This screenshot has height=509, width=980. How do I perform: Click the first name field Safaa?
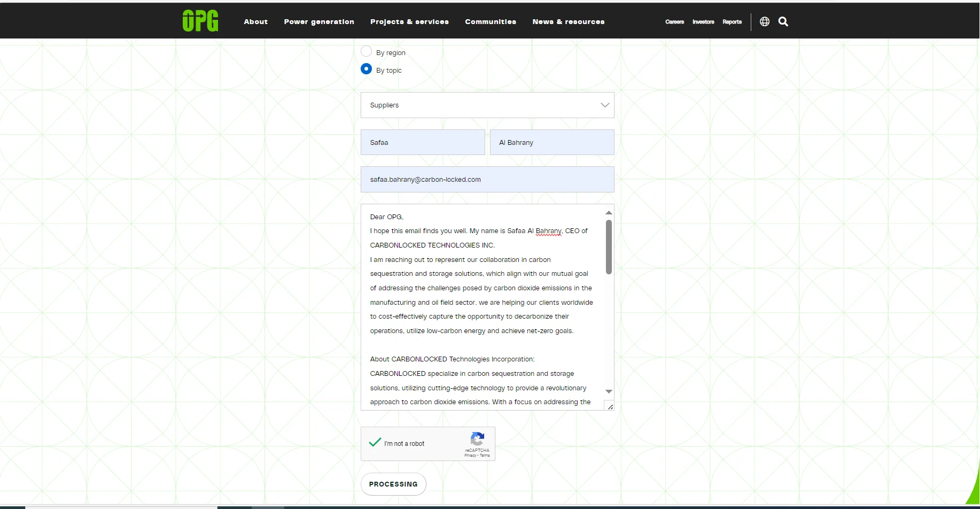(423, 142)
